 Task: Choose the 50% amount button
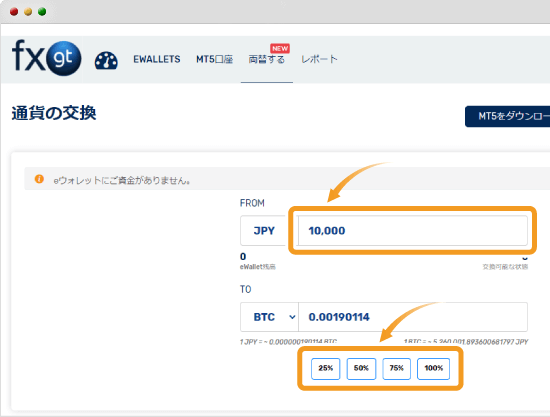(x=361, y=369)
